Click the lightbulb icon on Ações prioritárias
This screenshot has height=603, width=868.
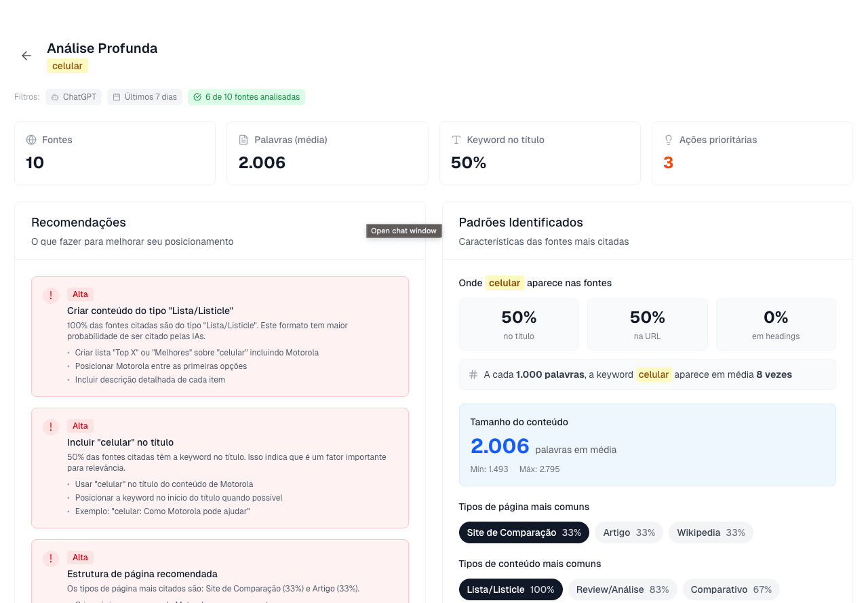669,140
